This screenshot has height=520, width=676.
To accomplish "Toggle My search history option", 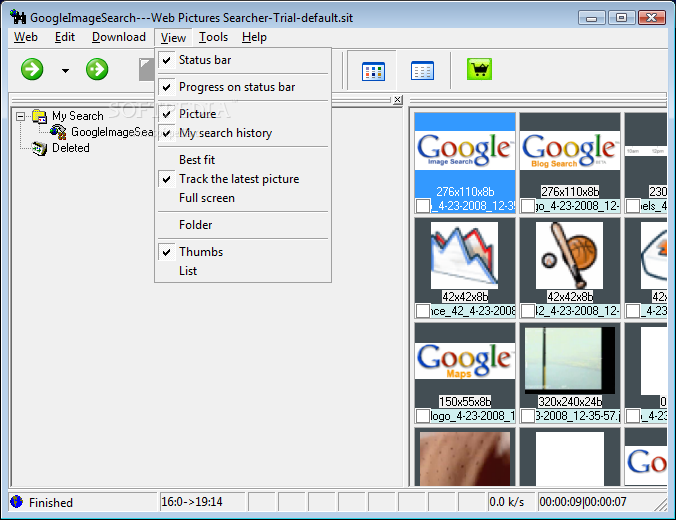I will tap(243, 133).
